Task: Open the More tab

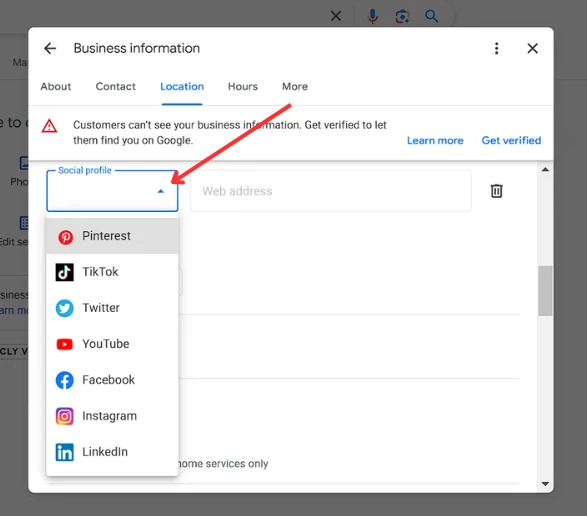Action: [295, 86]
